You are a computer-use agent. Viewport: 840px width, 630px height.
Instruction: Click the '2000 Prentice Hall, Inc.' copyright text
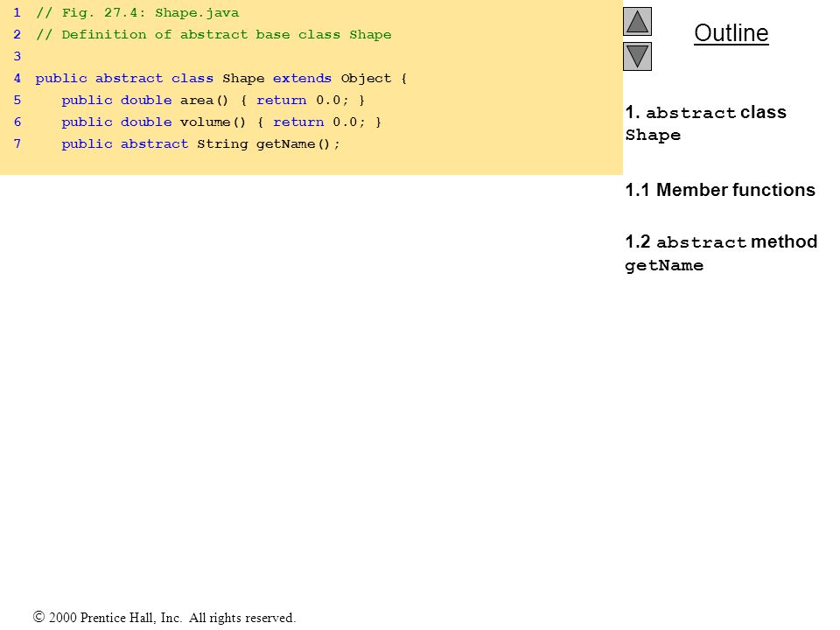(164, 618)
